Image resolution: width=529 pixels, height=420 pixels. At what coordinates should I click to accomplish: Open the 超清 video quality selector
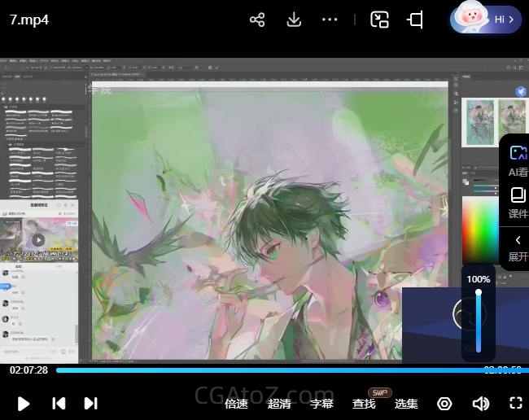[x=279, y=404]
